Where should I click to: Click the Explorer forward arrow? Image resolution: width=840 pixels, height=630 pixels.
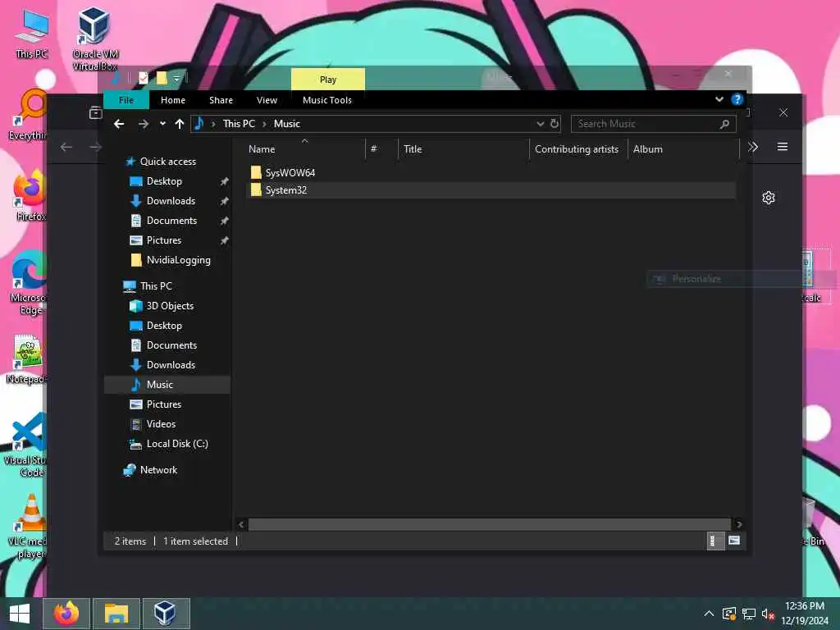pos(143,124)
